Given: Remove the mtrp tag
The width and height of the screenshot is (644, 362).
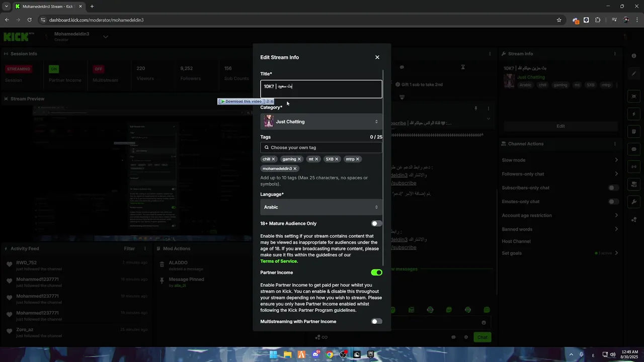Looking at the screenshot, I should click(358, 159).
